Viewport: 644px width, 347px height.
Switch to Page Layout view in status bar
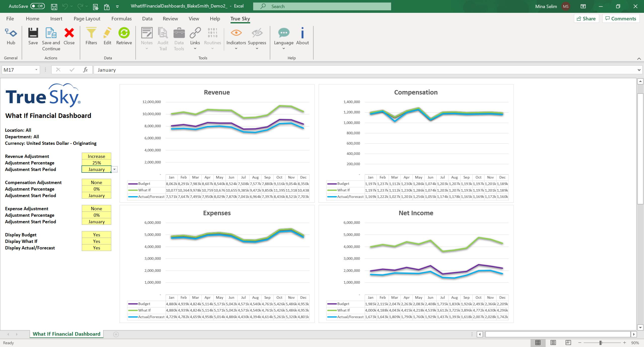point(553,342)
